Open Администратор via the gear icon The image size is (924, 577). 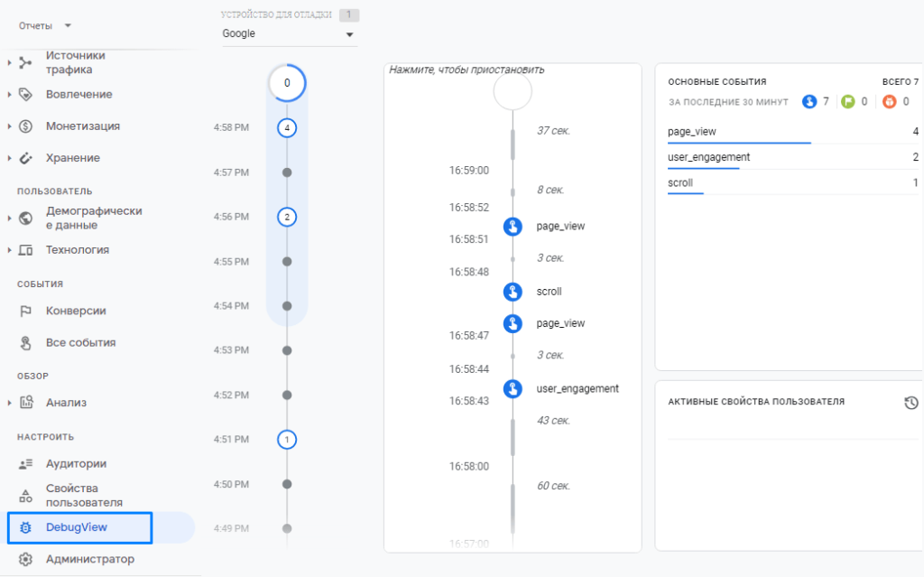[25, 559]
